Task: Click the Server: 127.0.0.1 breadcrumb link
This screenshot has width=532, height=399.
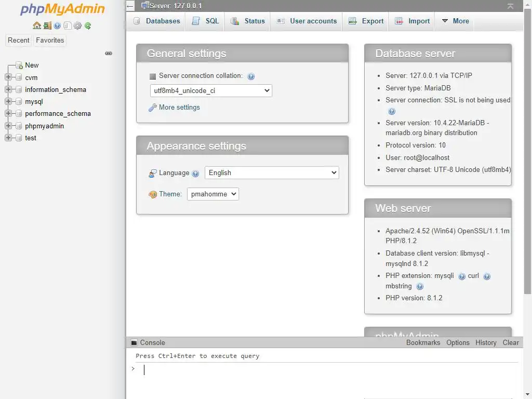Action: tap(176, 6)
